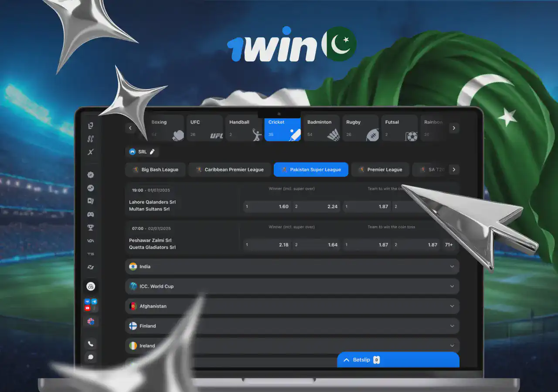Pick Quetta Gladiators coin toss option 2

pos(416,245)
